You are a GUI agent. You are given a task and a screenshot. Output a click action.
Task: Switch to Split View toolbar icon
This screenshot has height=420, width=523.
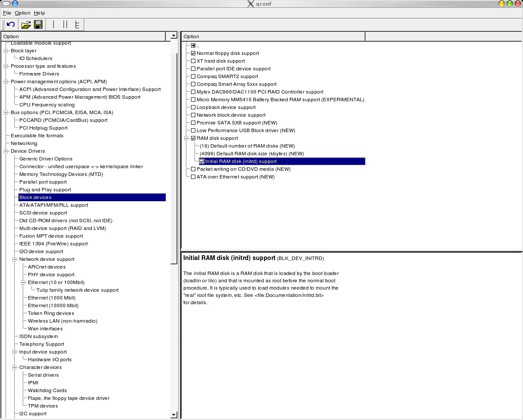(x=65, y=24)
